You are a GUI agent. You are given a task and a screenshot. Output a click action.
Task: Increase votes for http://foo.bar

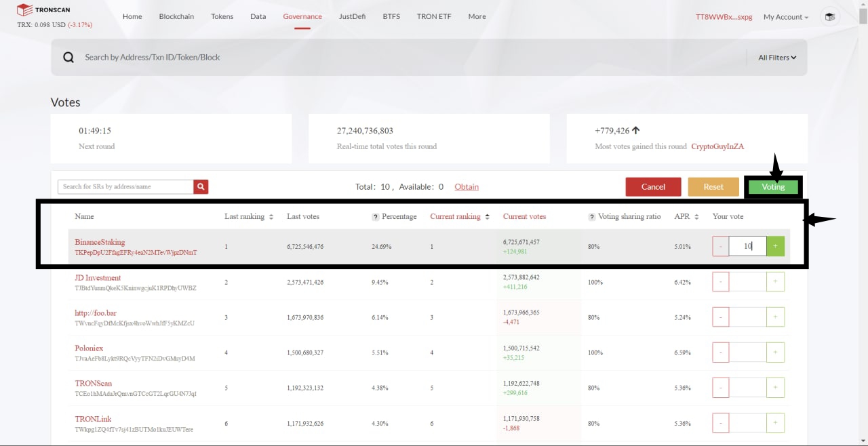click(776, 317)
